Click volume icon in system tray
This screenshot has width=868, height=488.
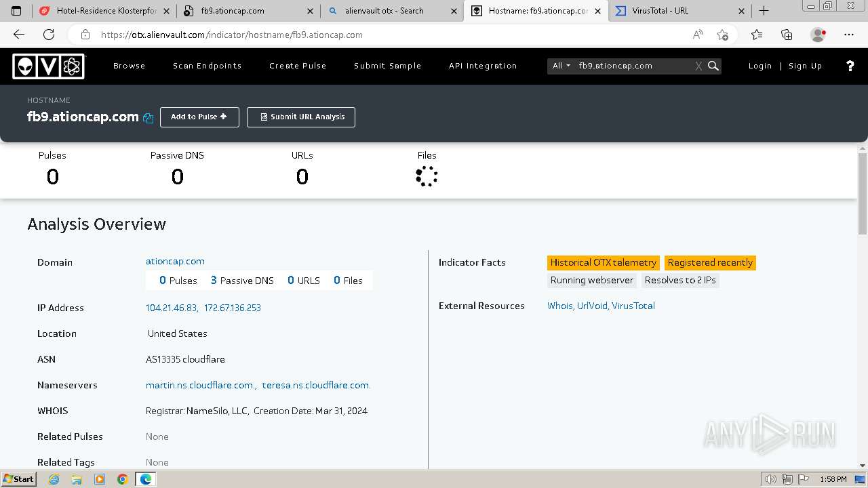770,479
